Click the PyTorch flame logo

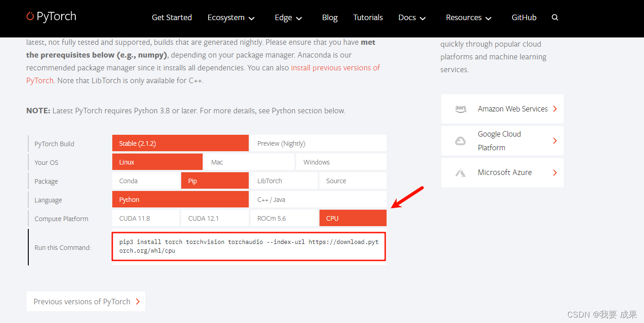[x=30, y=17]
